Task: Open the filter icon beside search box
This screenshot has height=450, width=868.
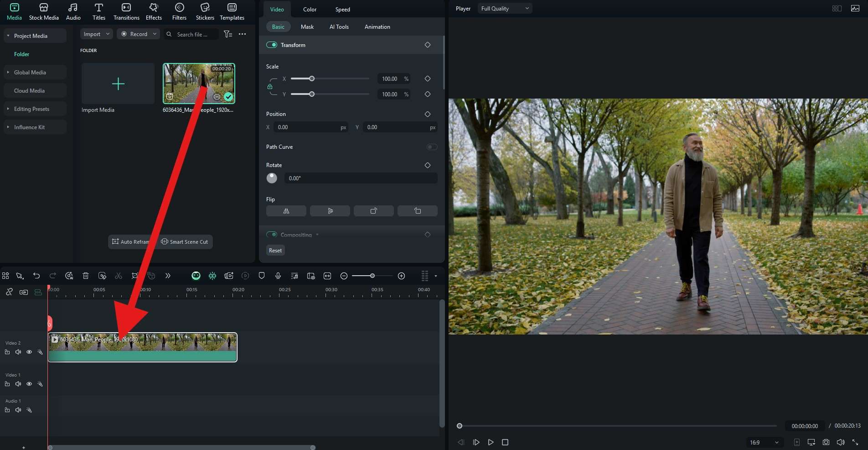Action: tap(228, 34)
